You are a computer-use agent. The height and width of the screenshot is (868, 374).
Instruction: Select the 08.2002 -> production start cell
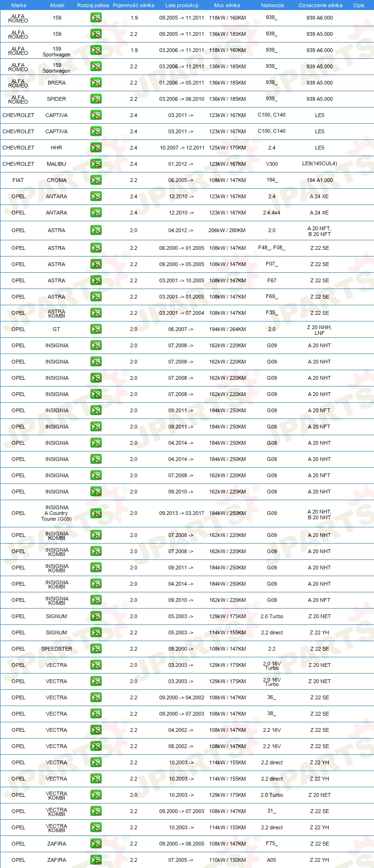point(181,746)
